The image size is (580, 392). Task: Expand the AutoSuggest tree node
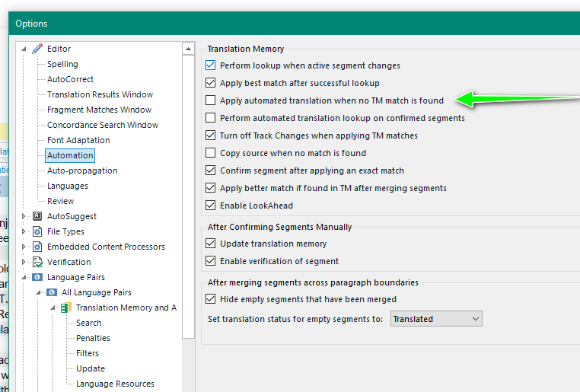click(x=24, y=216)
